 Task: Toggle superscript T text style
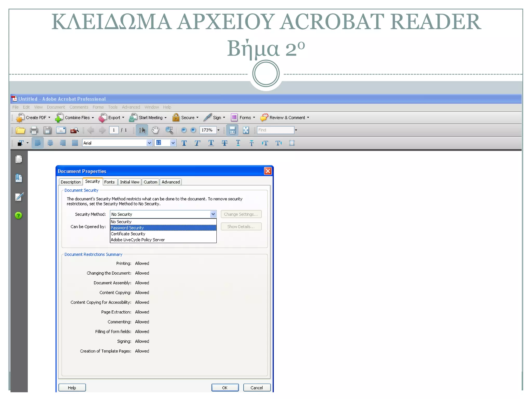click(x=238, y=143)
